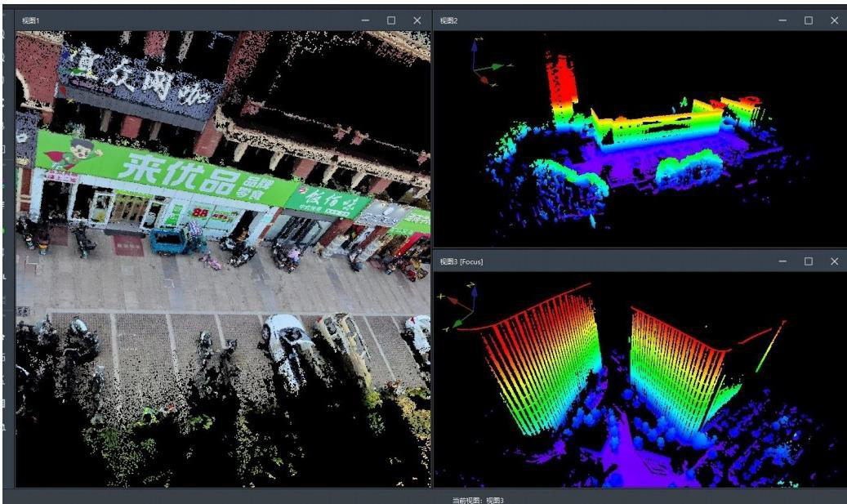
Task: Close the 视图3 [Focus] view
Action: (834, 261)
